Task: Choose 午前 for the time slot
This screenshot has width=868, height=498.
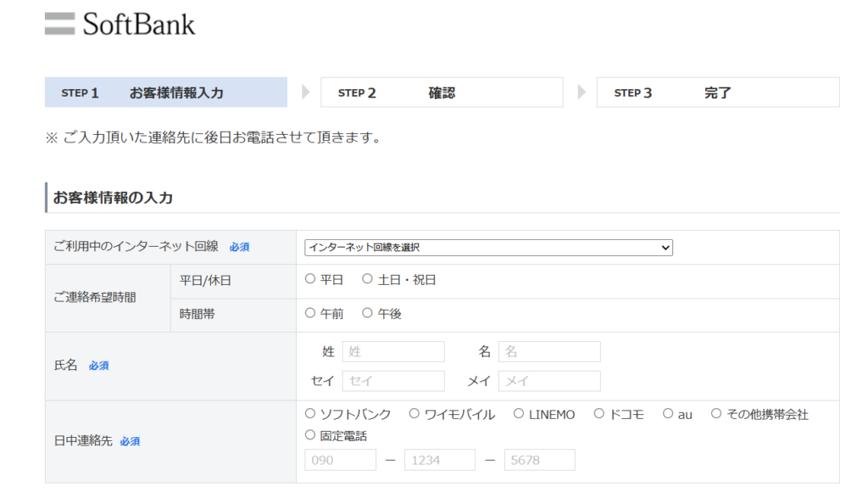Action: [x=310, y=313]
